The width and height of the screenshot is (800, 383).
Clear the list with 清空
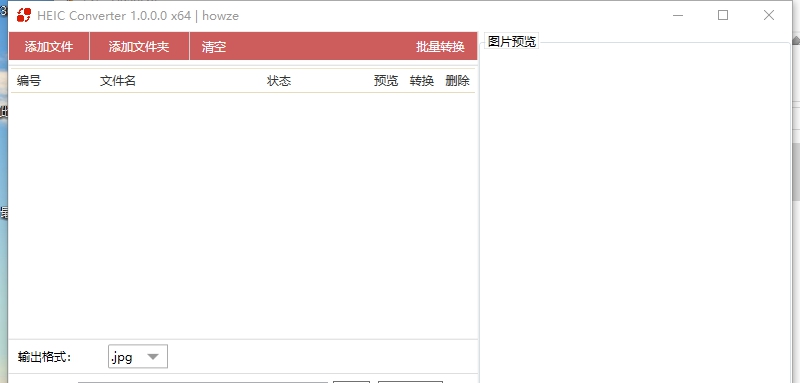(214, 46)
